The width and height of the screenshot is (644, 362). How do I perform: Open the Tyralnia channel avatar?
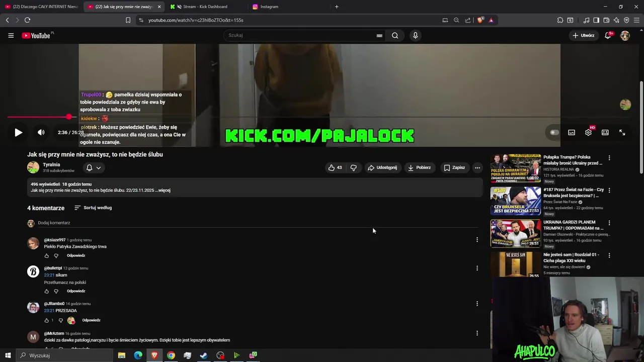point(33,168)
